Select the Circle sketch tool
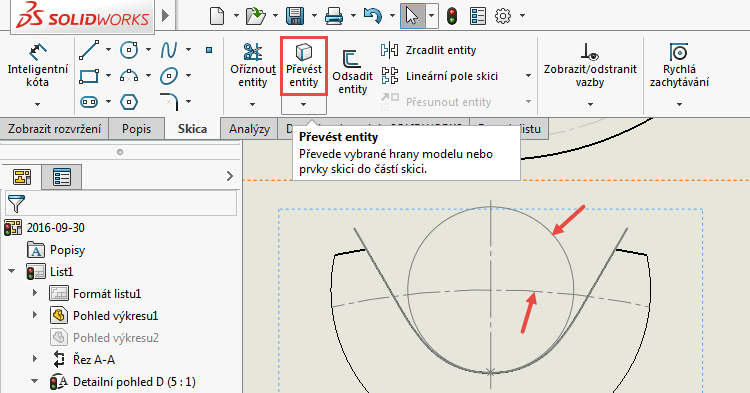 tap(129, 49)
